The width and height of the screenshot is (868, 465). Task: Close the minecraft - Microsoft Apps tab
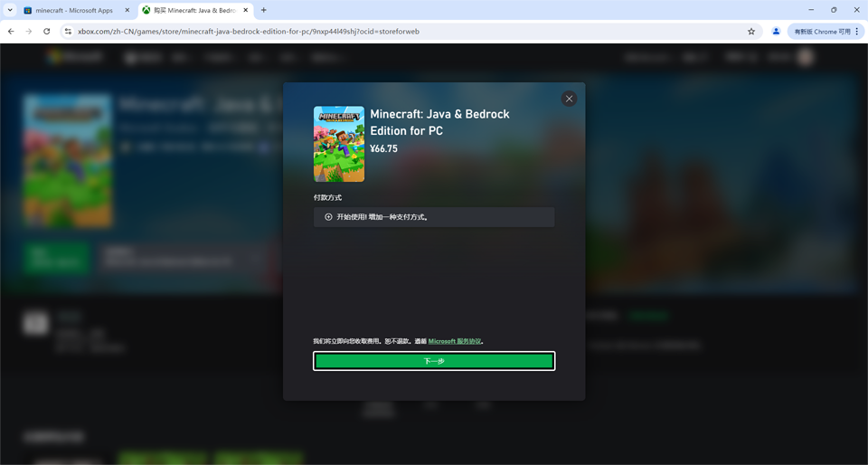[x=127, y=11]
